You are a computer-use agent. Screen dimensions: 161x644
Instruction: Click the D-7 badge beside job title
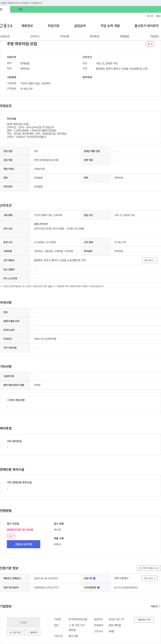pos(150,44)
